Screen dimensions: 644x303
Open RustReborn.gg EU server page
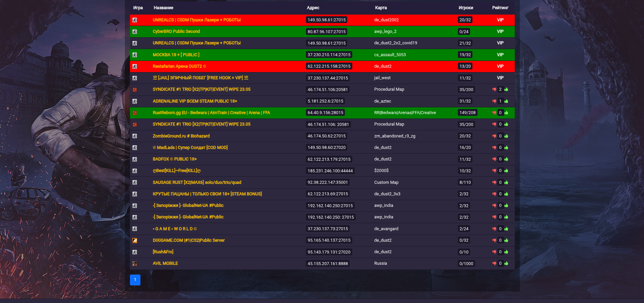(212, 113)
